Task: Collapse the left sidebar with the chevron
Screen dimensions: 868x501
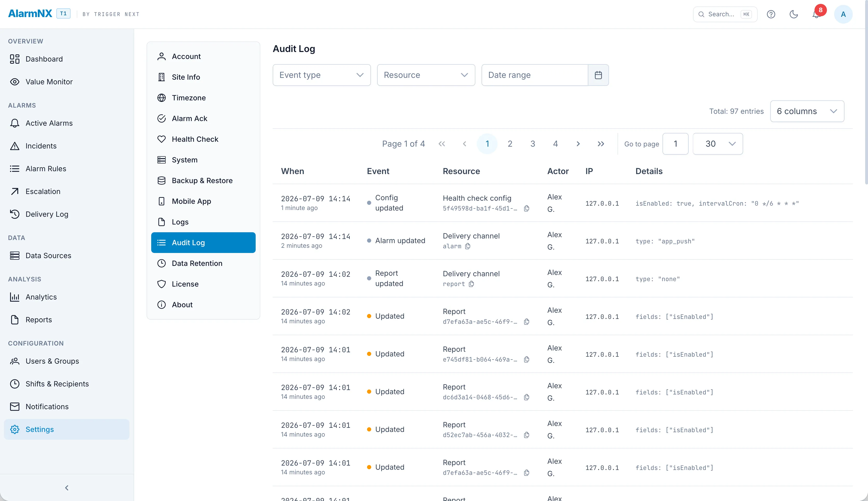Action: pos(67,488)
